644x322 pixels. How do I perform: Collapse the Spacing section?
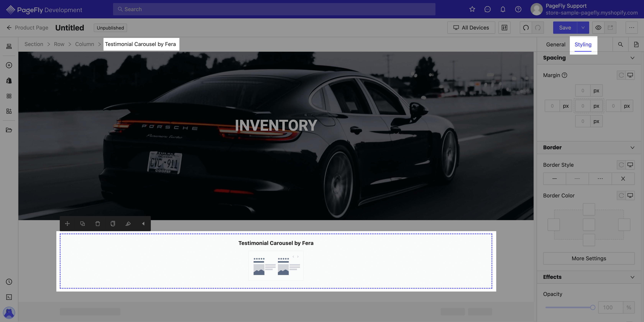pos(632,58)
